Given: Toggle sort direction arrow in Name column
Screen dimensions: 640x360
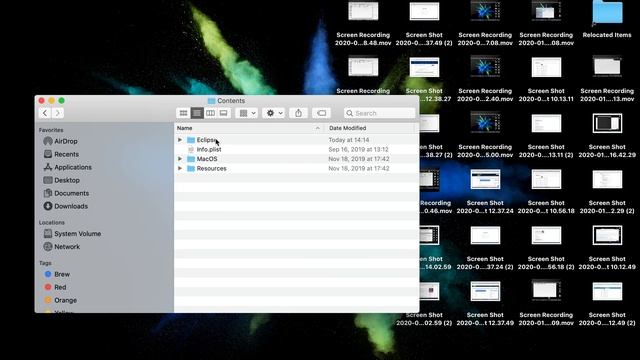Looking at the screenshot, I should coord(318,128).
